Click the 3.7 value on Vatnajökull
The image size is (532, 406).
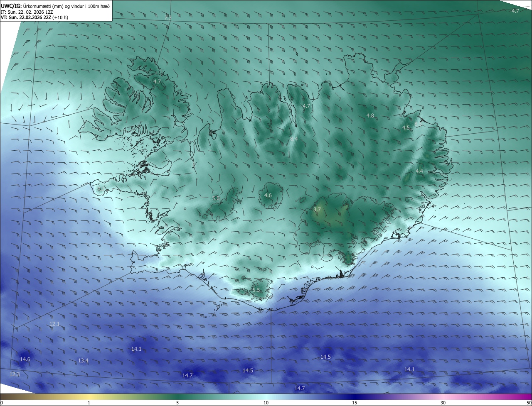pyautogui.click(x=317, y=210)
